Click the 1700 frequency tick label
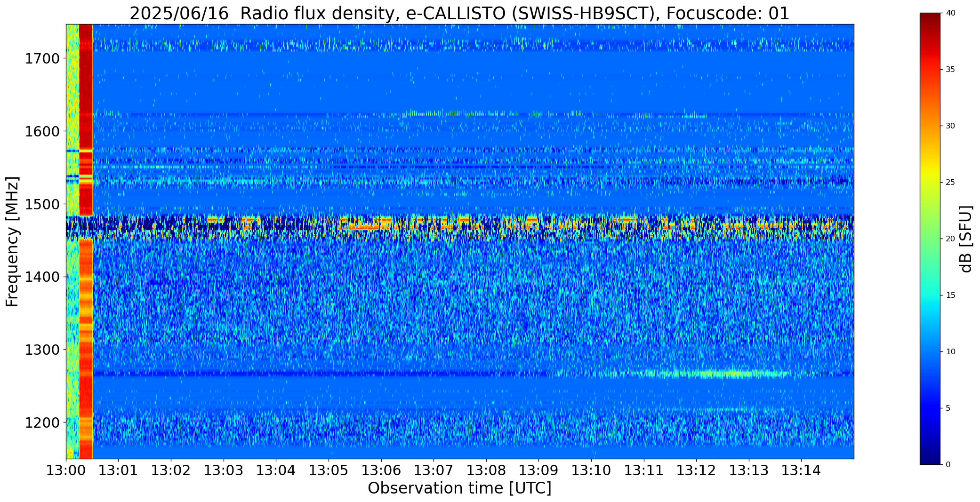 42,58
